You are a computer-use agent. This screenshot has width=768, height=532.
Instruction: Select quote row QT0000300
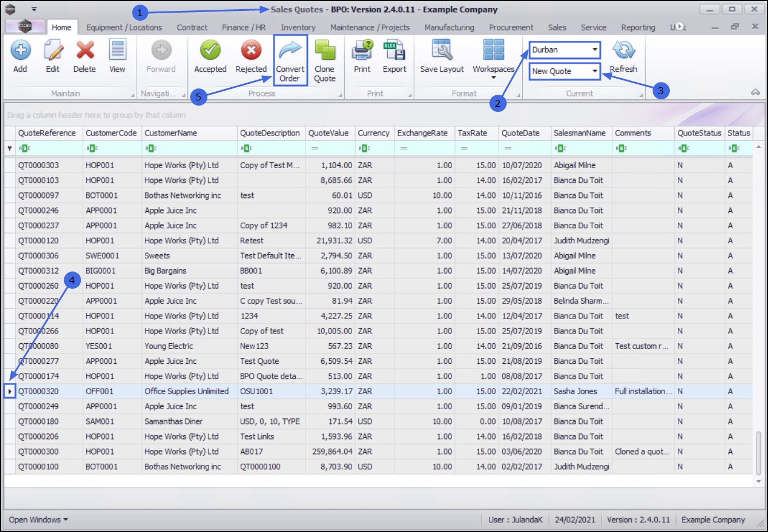point(38,452)
